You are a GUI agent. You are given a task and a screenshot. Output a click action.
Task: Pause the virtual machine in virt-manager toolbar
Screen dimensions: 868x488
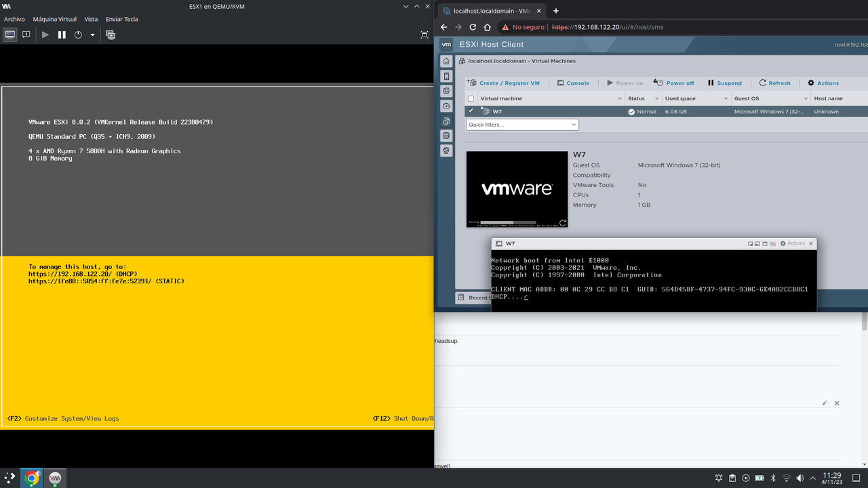tap(61, 35)
